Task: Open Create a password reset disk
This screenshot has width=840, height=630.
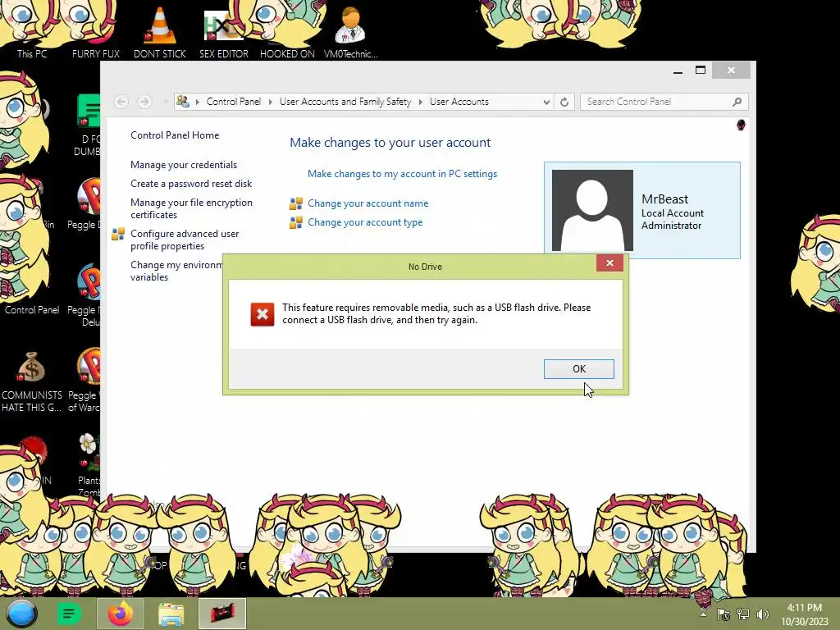Action: [x=191, y=183]
